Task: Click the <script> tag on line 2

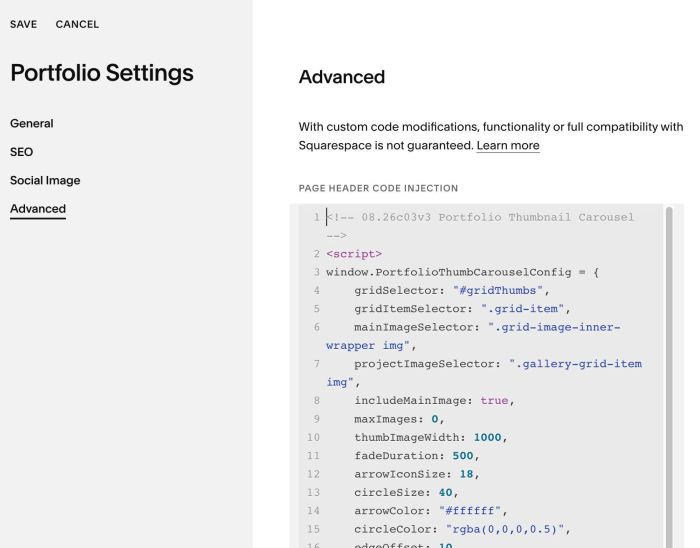Action: pos(354,254)
